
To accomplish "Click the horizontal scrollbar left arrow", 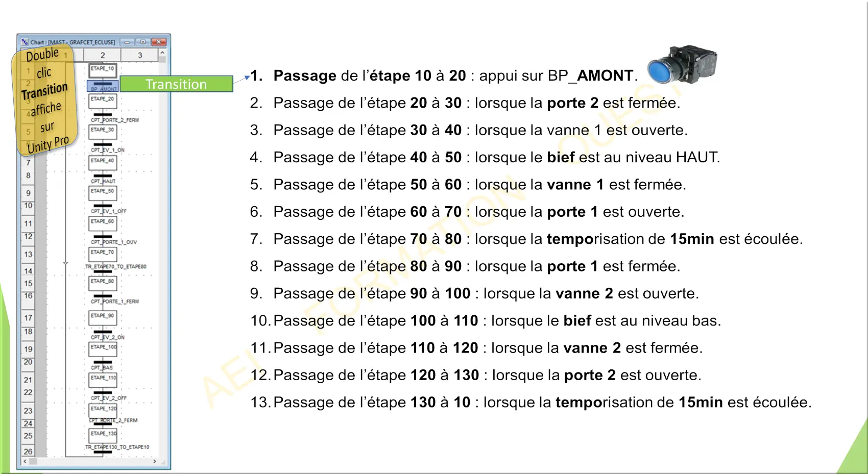I will [x=25, y=461].
